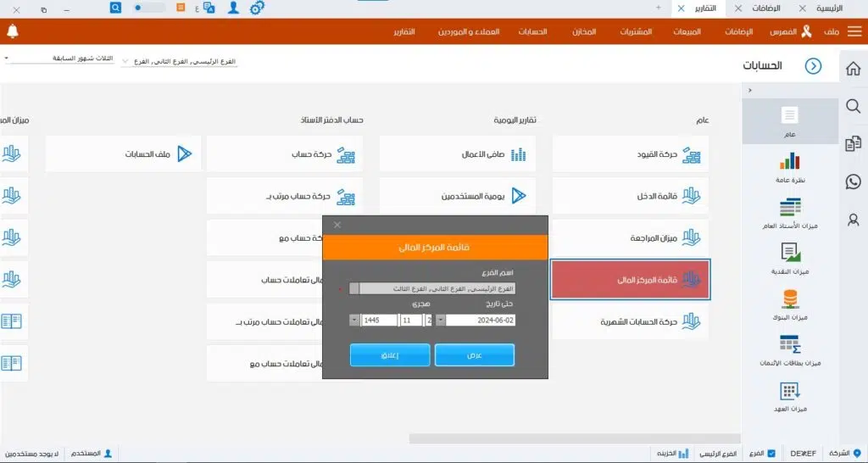Open the المخازن menu
Image resolution: width=868 pixels, height=463 pixels.
click(x=584, y=31)
